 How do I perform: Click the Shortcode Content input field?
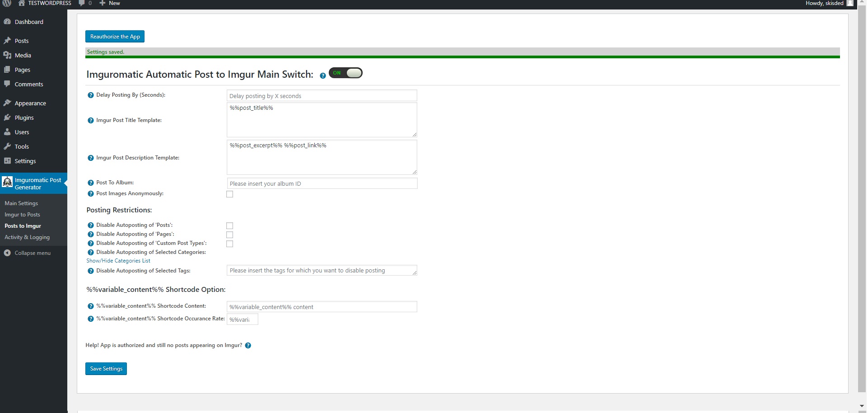tap(322, 307)
